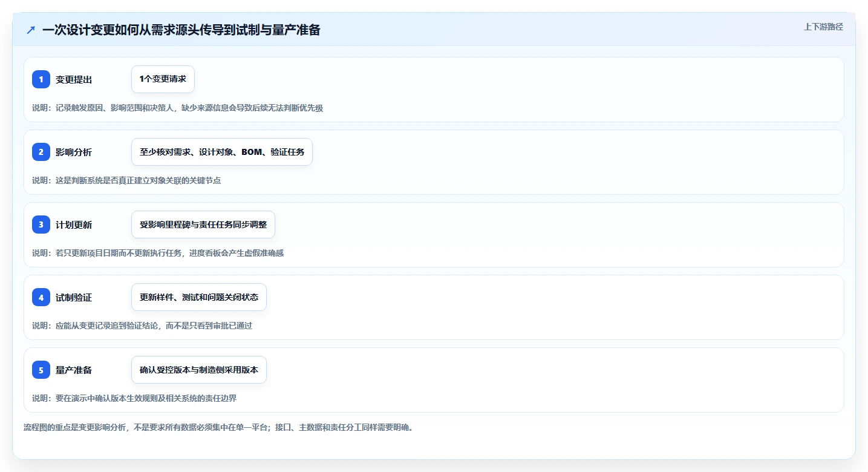Image resolution: width=868 pixels, height=472 pixels.
Task: Click the footer text starting 流程图的重点是变更影响分析
Action: (218, 427)
